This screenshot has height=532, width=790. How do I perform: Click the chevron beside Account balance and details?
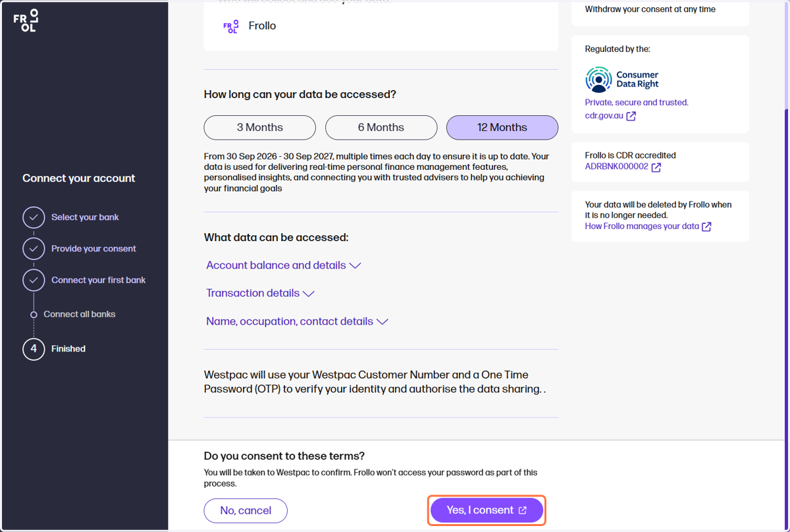[x=355, y=266]
